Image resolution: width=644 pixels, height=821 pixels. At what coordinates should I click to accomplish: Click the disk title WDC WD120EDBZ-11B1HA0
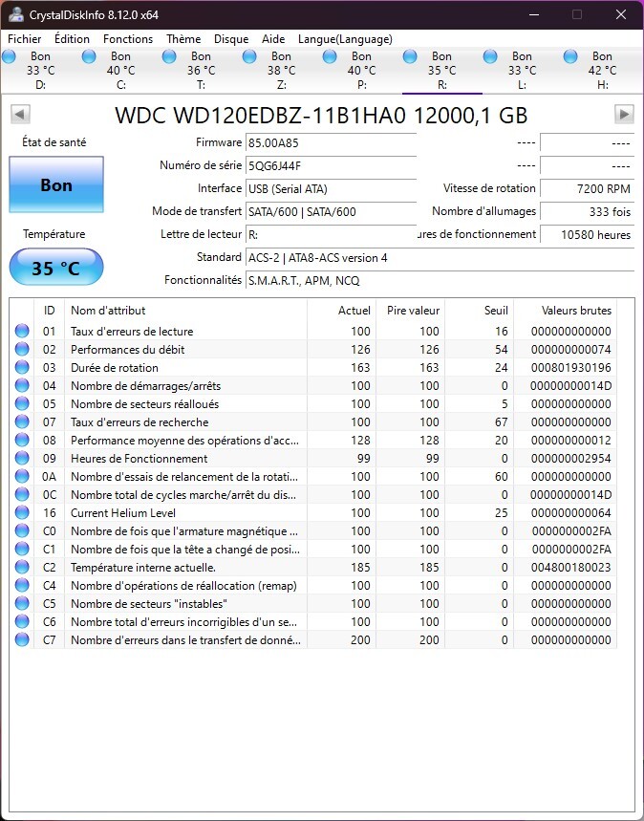260,116
